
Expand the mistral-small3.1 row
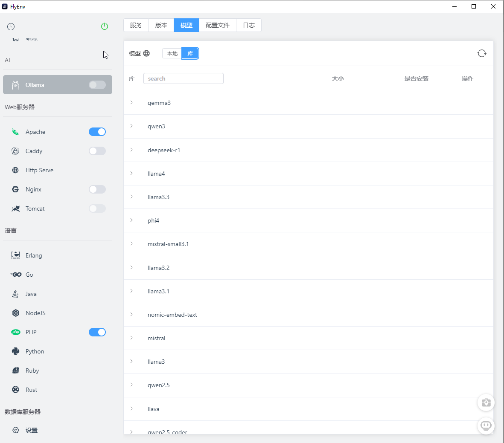(131, 243)
